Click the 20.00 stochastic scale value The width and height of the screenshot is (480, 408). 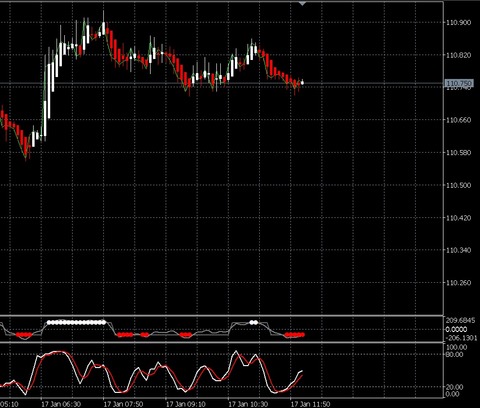455,387
